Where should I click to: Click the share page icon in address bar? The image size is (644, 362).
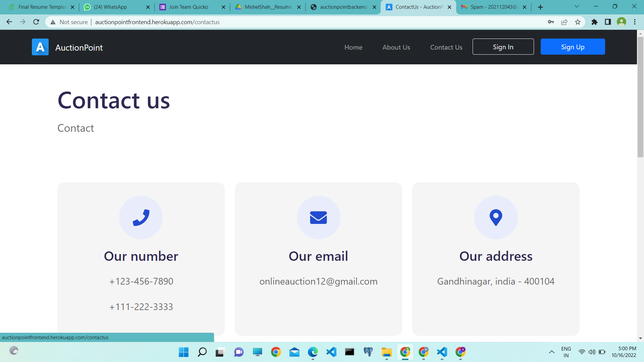[564, 22]
